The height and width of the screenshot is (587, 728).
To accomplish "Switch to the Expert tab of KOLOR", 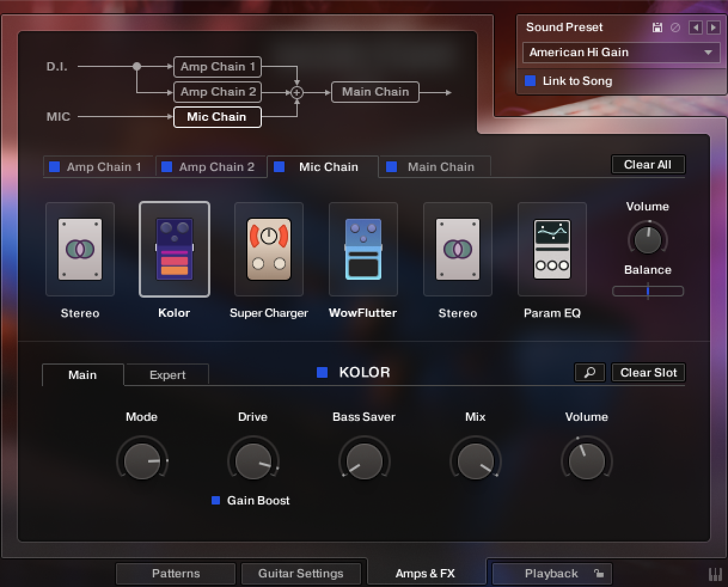I will point(166,375).
